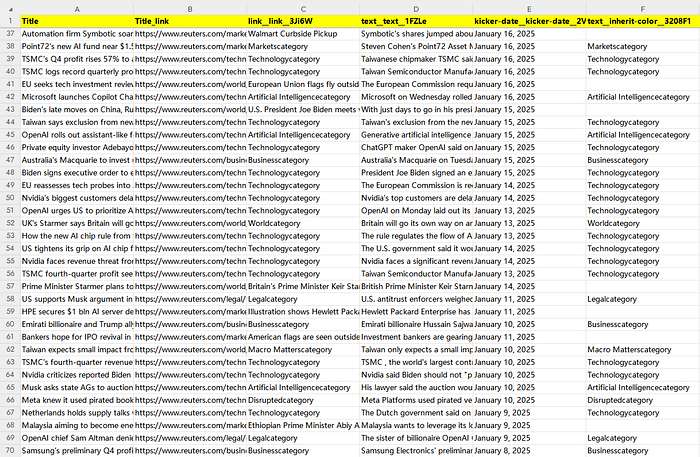Viewport: 700px width, 457px height.
Task: Click cell 'EU reassesses tech probes into'
Action: [x=77, y=185]
